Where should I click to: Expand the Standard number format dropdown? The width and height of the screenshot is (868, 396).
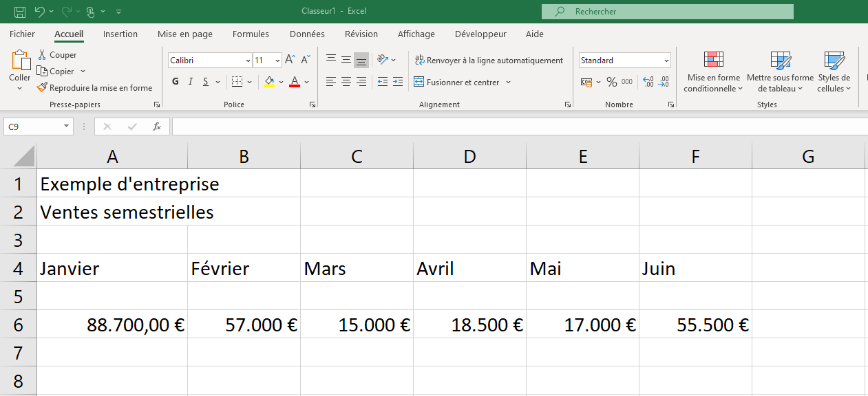pos(666,60)
